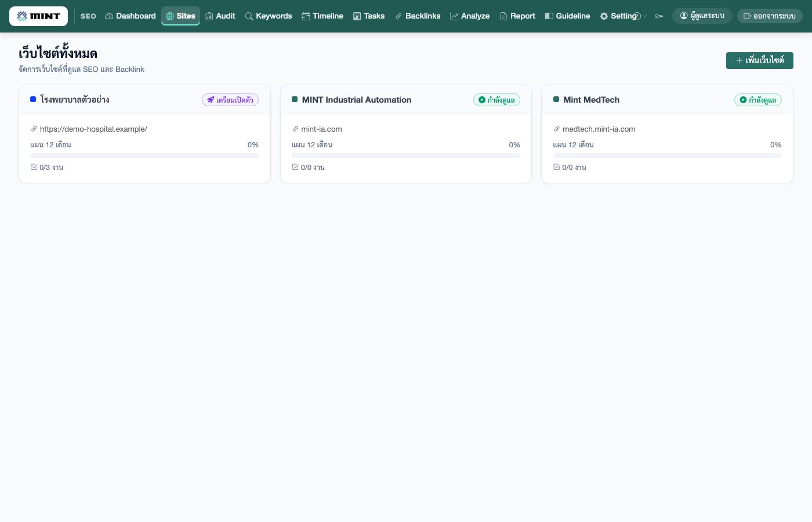
Task: Click the เพิ่มเว็บไซต์ add website button
Action: click(760, 60)
